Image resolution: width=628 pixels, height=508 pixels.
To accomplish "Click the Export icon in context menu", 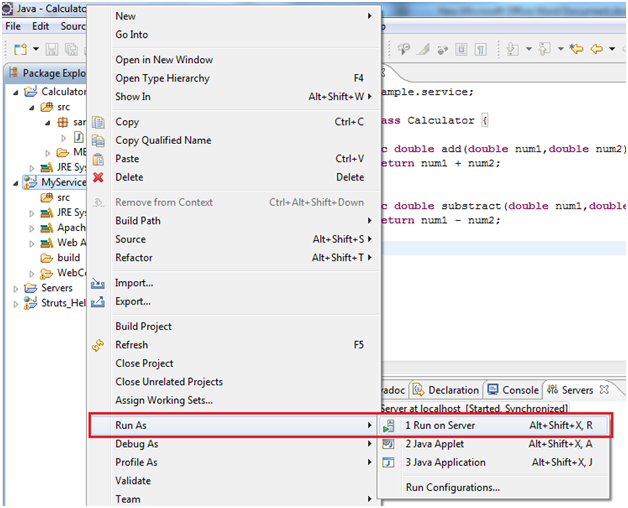I will (x=98, y=302).
